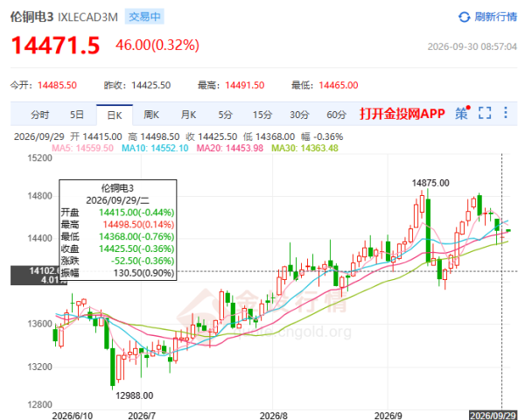This screenshot has width=525, height=420.
Task: Show the 5分 five-minute chart
Action: 226,115
